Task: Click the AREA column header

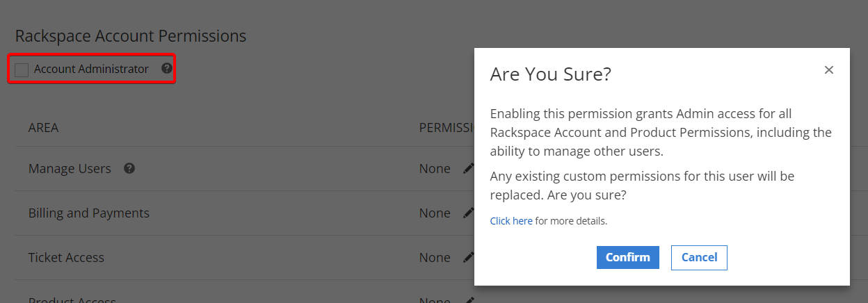Action: point(43,128)
